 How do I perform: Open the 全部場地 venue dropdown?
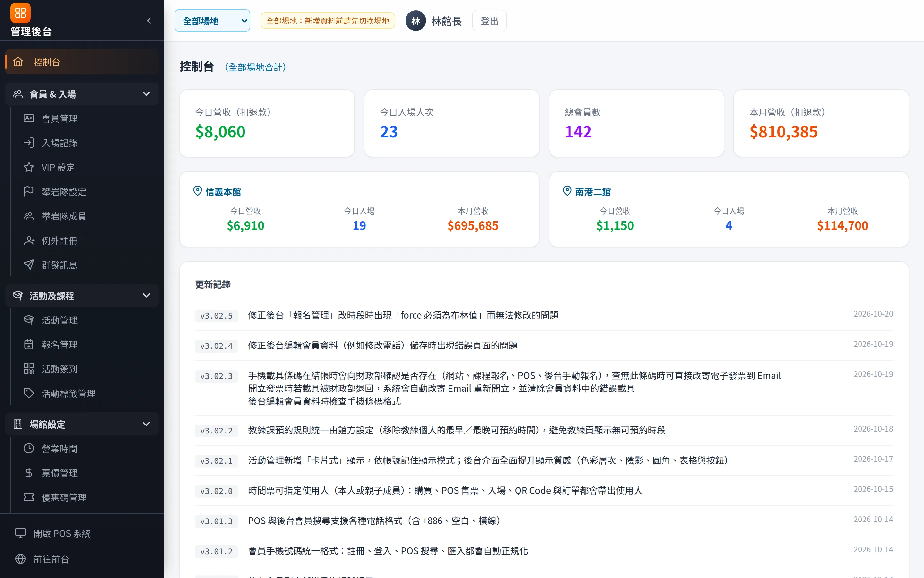click(212, 21)
